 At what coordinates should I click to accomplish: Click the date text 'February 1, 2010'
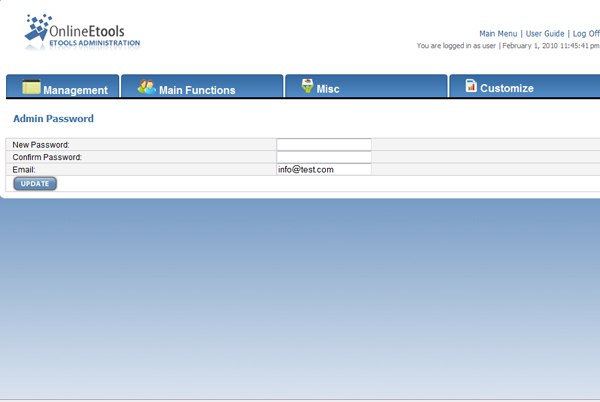point(530,46)
